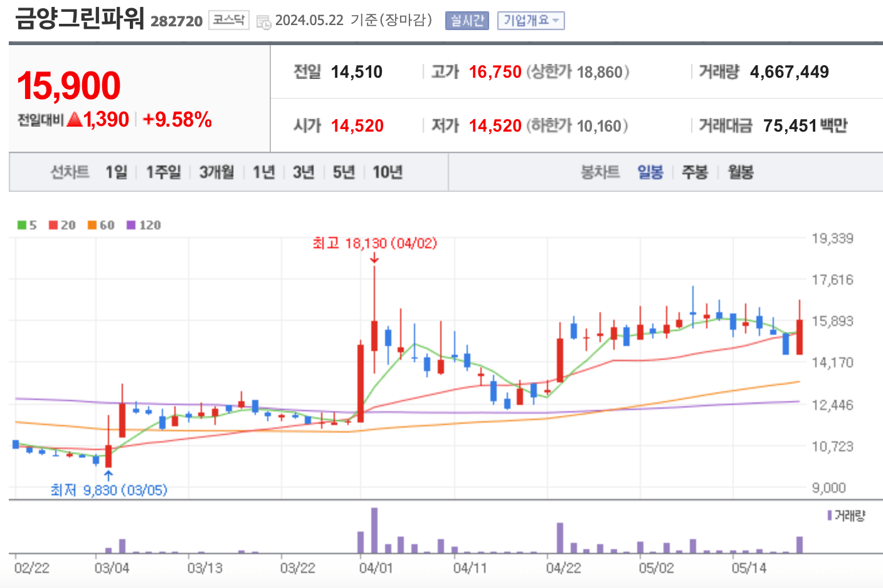Viewport: 883px width, 588px height.
Task: Click the green 5-day moving average swatch
Action: (x=22, y=225)
